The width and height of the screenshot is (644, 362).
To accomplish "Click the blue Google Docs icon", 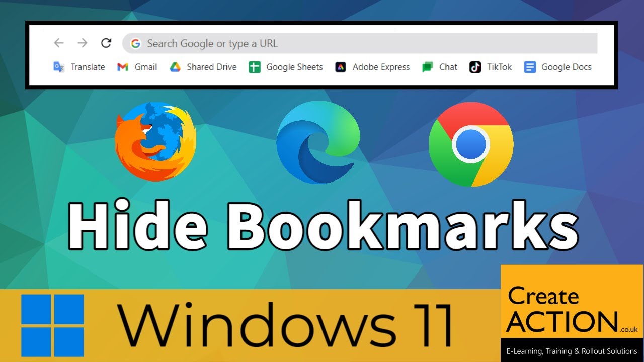I will click(x=530, y=67).
